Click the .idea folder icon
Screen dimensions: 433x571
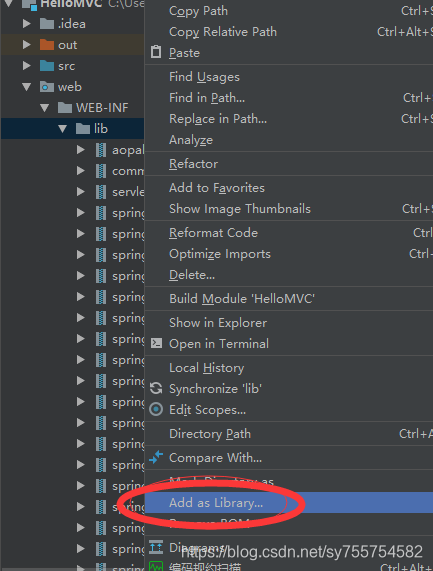coord(47,24)
